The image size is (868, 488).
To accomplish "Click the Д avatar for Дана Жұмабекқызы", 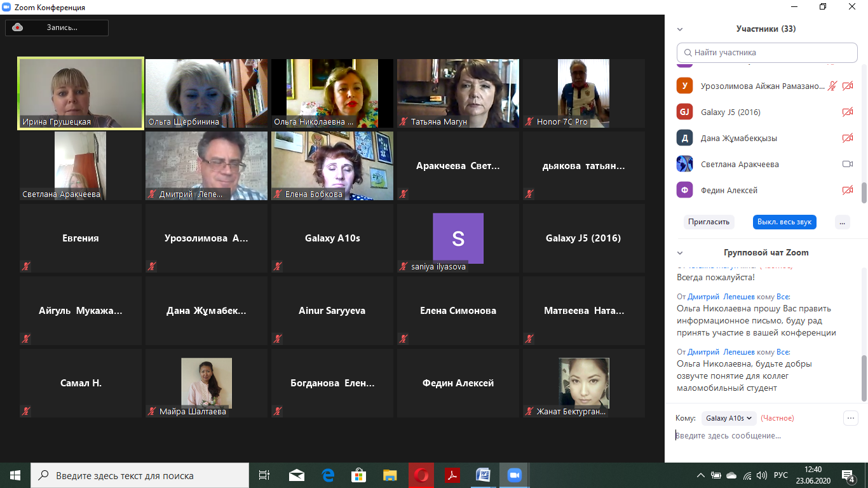I will coord(684,138).
